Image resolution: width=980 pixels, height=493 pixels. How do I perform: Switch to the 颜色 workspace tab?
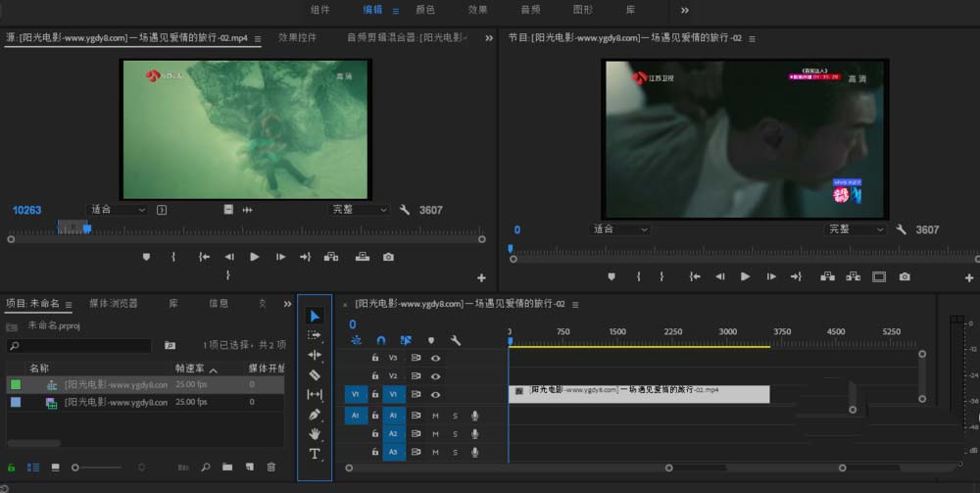[425, 10]
